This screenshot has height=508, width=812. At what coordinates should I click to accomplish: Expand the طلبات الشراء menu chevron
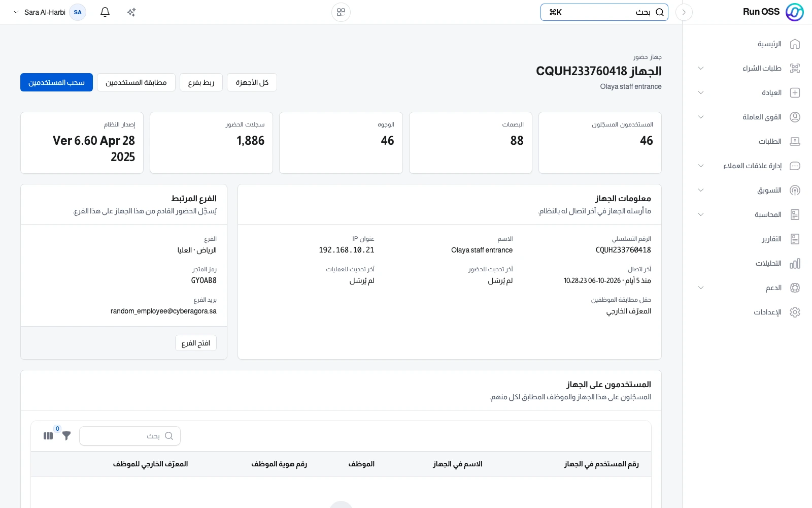point(701,69)
